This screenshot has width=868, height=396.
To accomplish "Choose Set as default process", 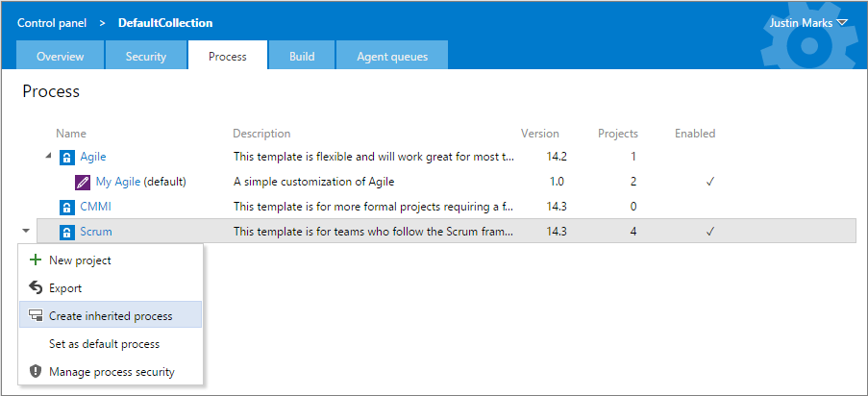I will (x=104, y=344).
